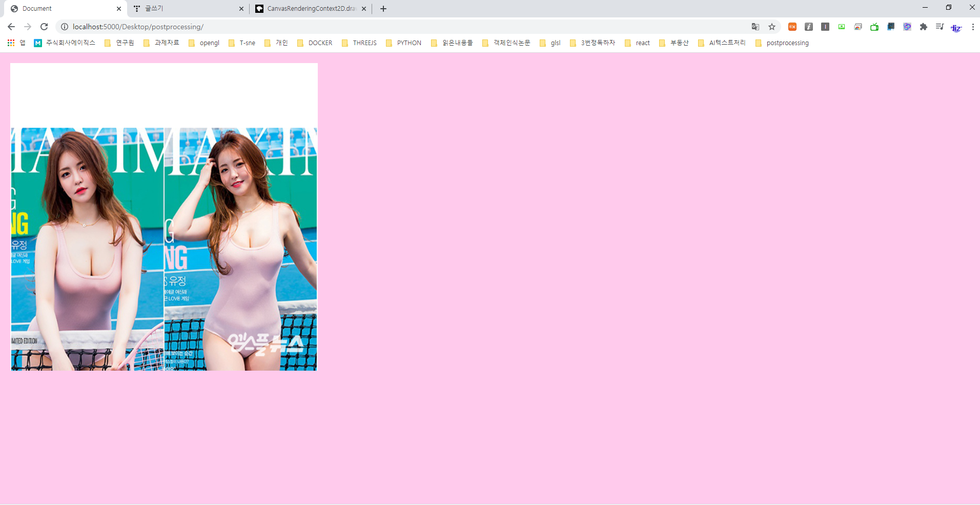980x505 pixels.
Task: Open the opengl bookmark folder
Action: tap(204, 43)
